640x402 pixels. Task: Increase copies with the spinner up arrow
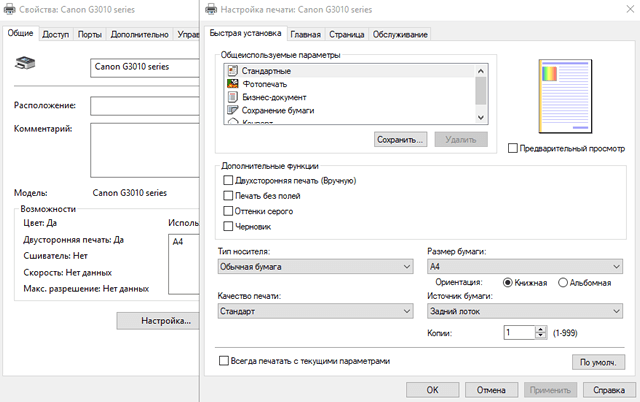(540, 329)
